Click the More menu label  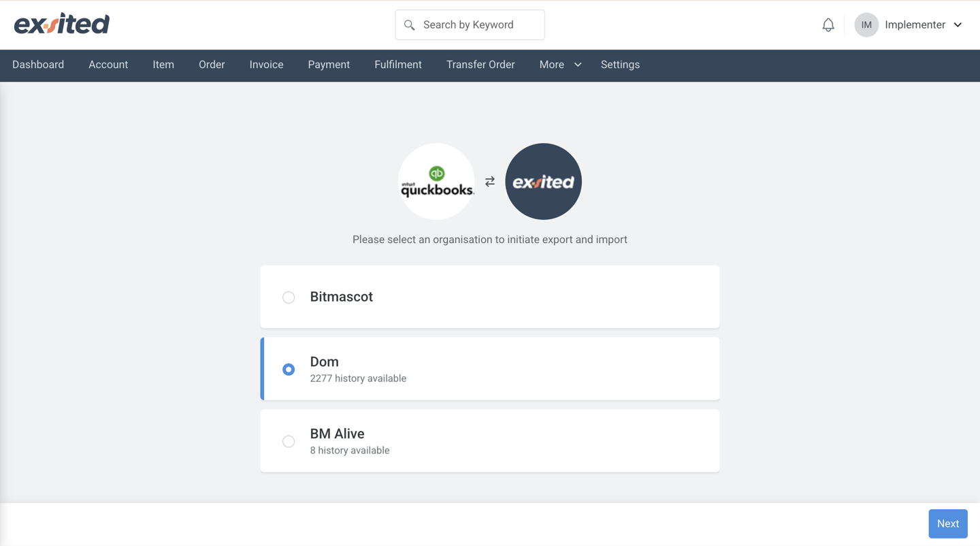click(551, 65)
